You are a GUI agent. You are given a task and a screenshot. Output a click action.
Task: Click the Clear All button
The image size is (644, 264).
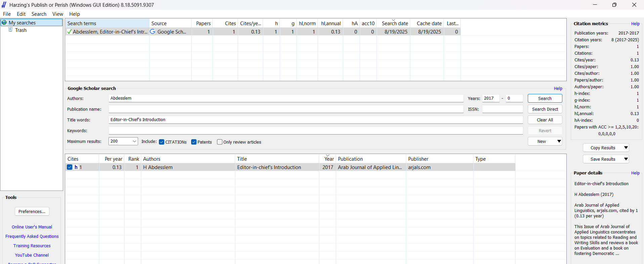coord(545,120)
